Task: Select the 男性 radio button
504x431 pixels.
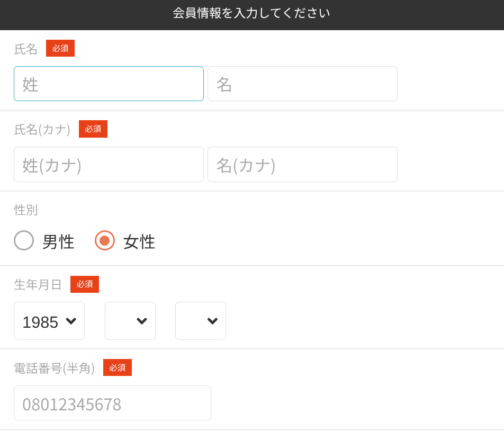Action: 24,241
